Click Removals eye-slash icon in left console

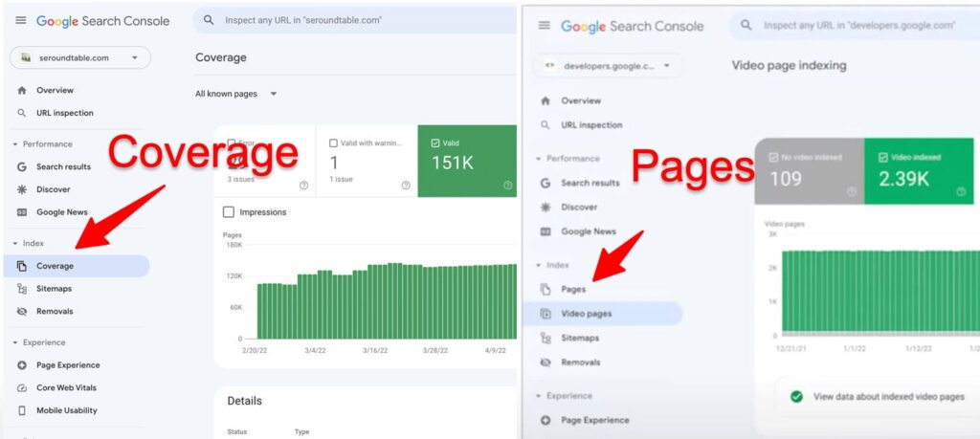[x=22, y=311]
